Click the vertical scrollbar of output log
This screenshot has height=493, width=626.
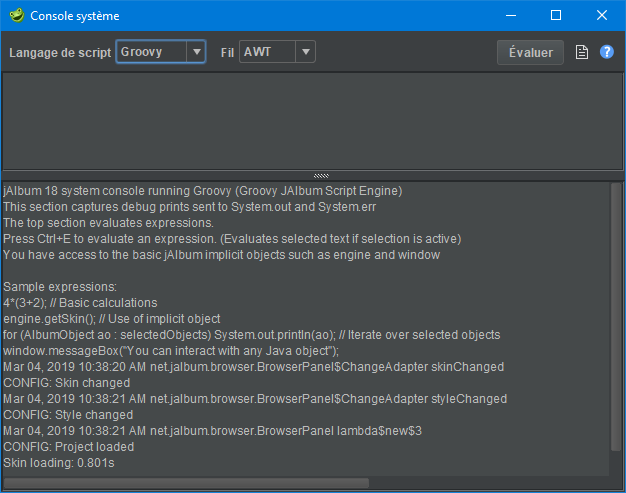(616, 317)
